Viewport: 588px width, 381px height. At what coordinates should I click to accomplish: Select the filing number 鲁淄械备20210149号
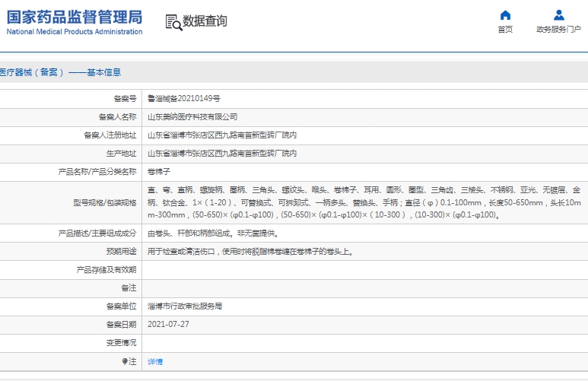click(184, 98)
